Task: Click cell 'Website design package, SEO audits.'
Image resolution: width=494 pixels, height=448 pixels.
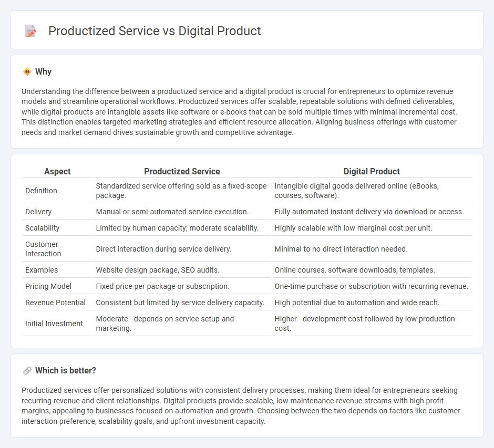Action: coord(182,270)
